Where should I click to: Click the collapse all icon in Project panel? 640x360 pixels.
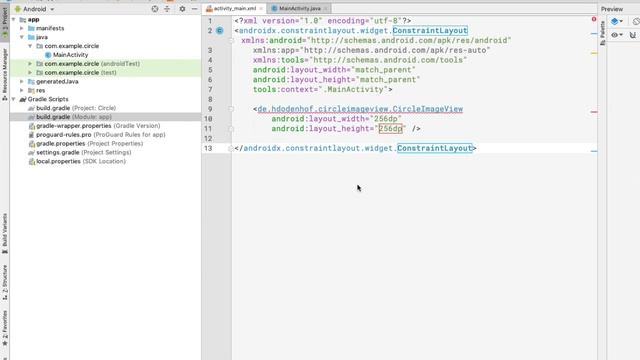(x=167, y=9)
